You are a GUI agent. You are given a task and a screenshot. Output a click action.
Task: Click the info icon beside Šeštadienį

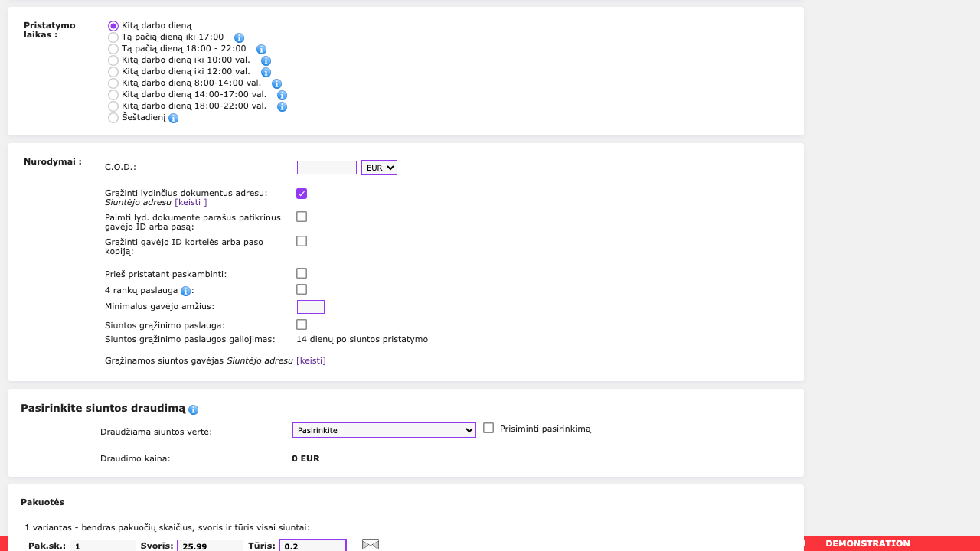click(x=173, y=118)
